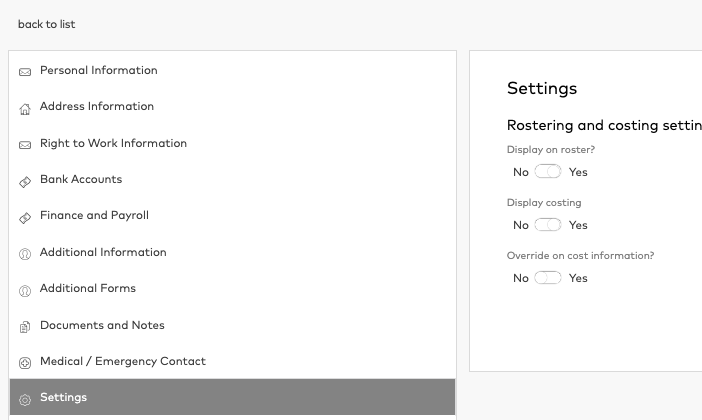702x420 pixels.
Task: Toggle the Display on roster switch
Action: [x=548, y=171]
